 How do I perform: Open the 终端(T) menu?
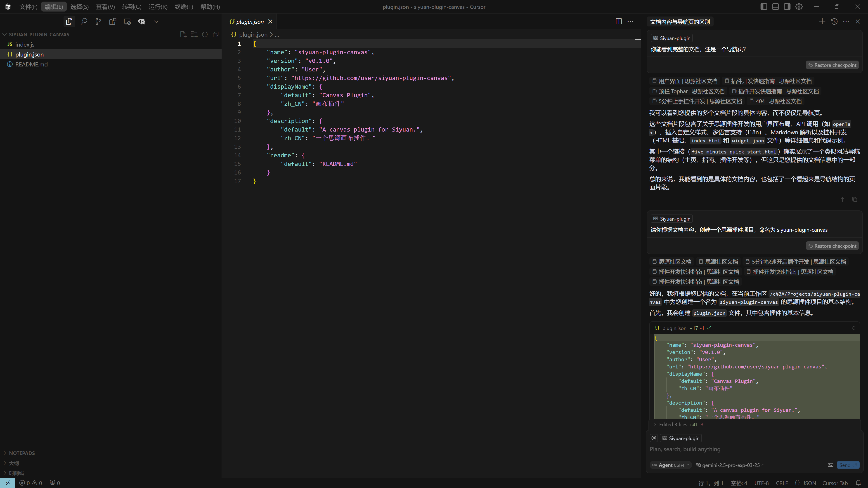point(184,7)
